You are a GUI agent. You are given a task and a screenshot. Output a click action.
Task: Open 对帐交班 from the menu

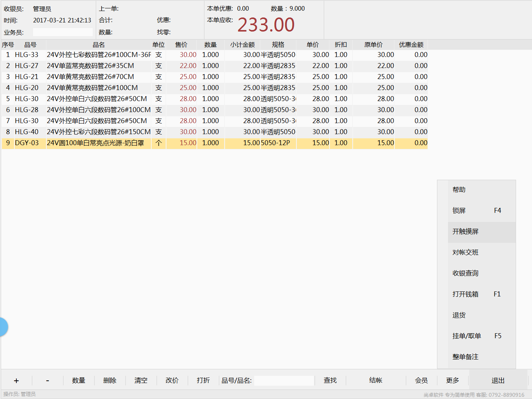[465, 252]
